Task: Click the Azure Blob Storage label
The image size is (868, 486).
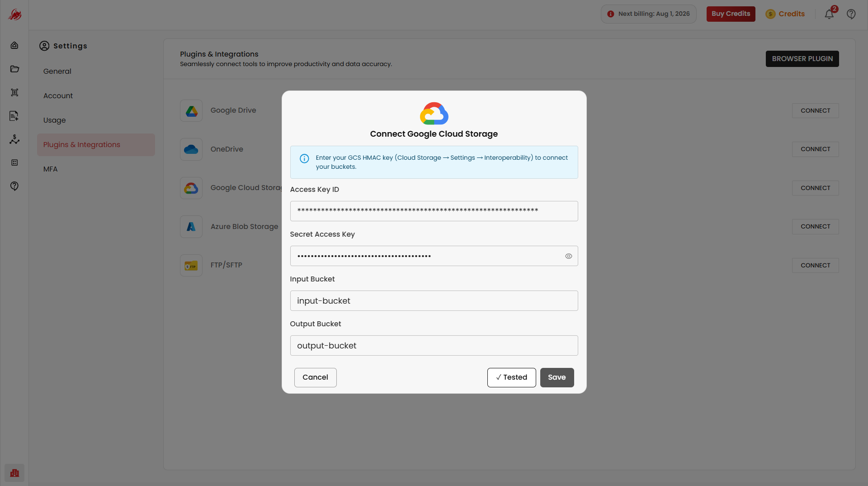Action: point(244,227)
